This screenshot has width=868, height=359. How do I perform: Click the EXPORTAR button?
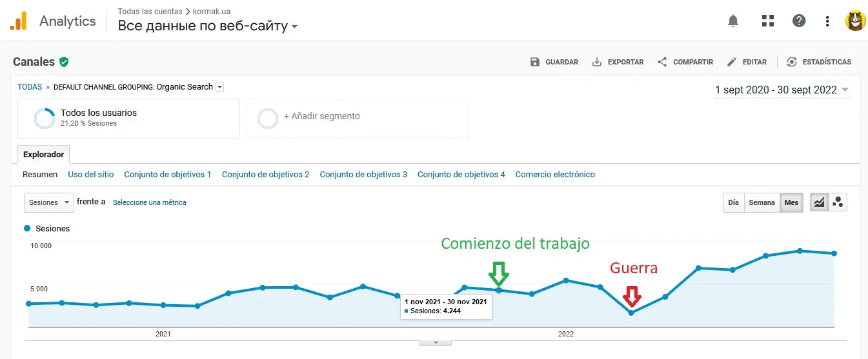point(618,62)
